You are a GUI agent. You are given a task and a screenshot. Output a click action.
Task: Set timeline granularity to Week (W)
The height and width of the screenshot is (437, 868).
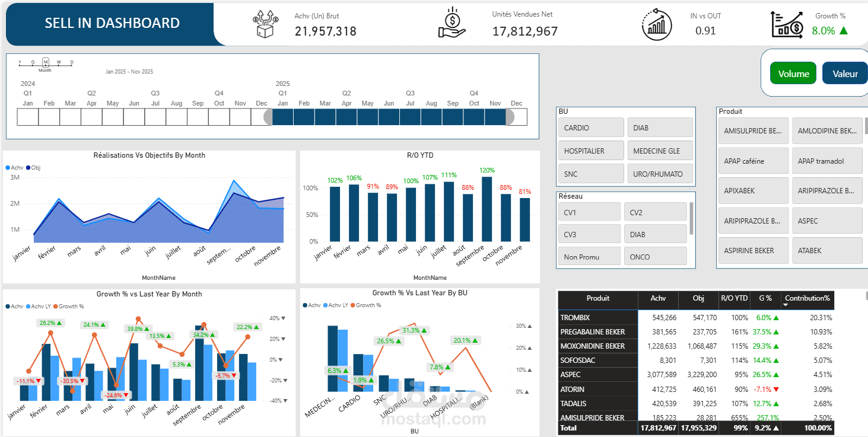59,62
